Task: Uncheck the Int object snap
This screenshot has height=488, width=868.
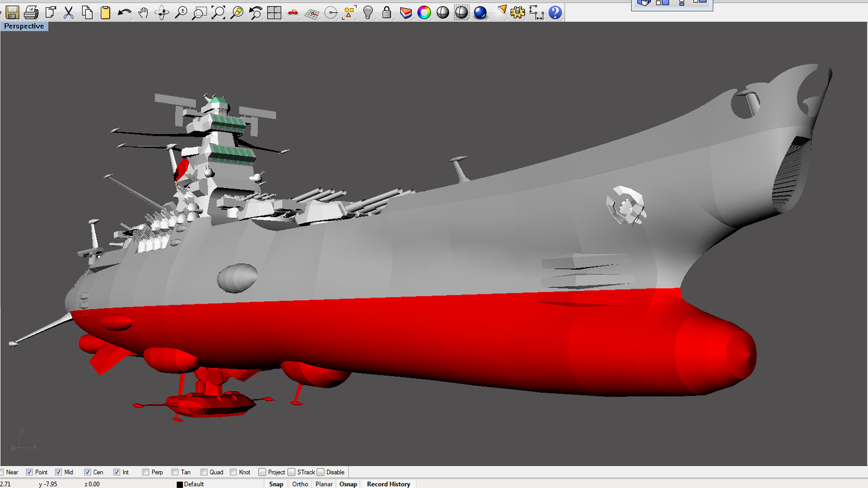Action: pos(117,472)
